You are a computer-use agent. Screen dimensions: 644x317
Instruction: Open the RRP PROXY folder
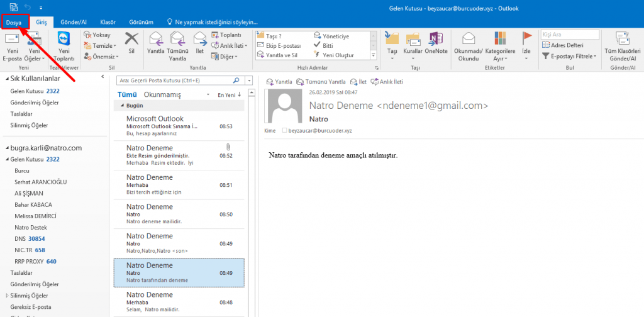point(35,261)
